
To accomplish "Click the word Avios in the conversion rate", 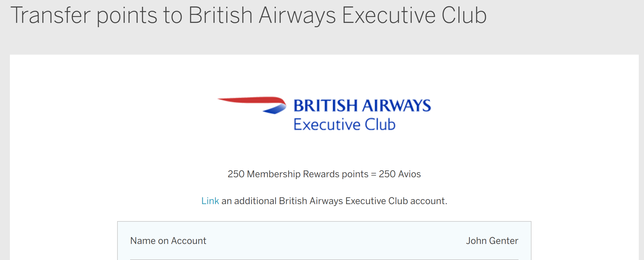I will pos(409,174).
